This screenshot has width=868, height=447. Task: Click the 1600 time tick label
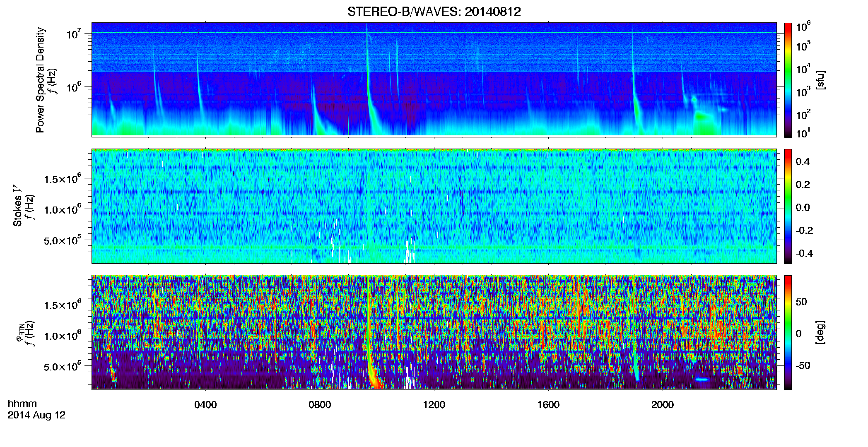click(x=548, y=404)
